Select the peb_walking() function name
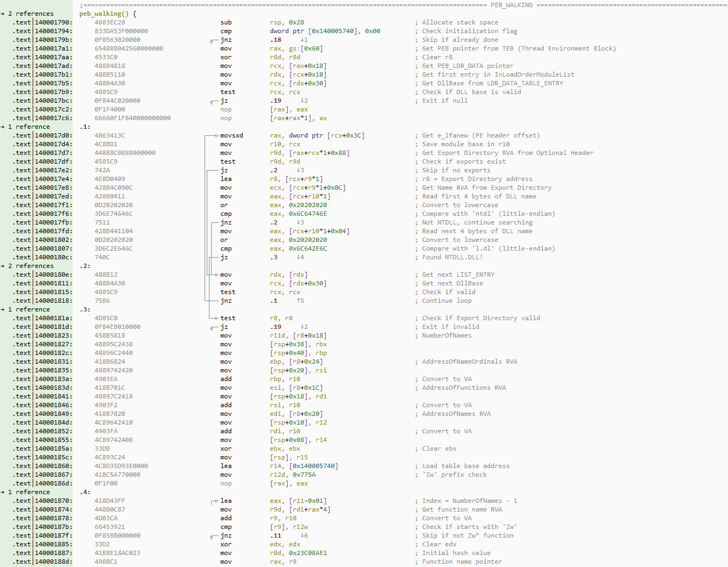The height and width of the screenshot is (567, 728). click(x=104, y=14)
